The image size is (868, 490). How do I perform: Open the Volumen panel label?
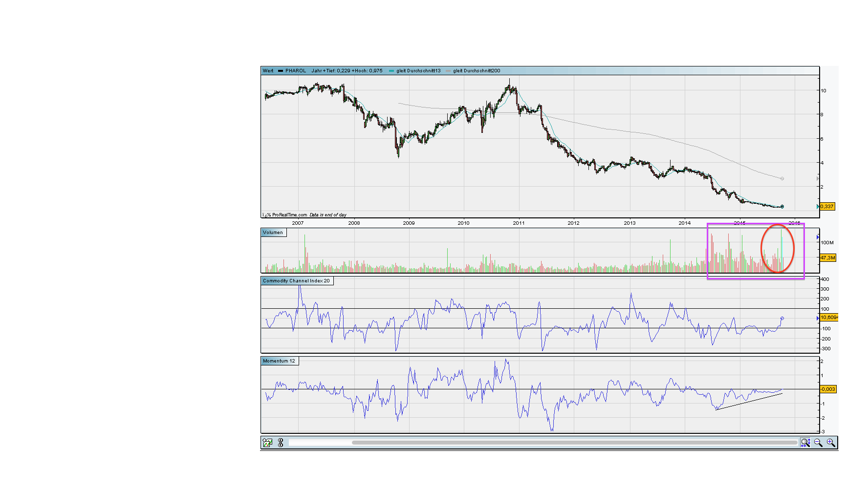click(273, 233)
